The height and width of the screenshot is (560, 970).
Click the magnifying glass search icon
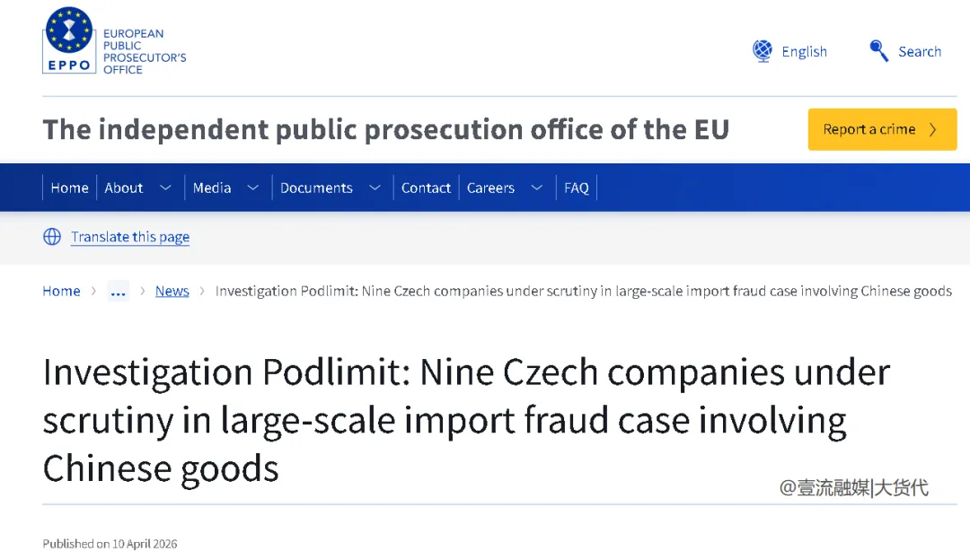click(x=879, y=51)
